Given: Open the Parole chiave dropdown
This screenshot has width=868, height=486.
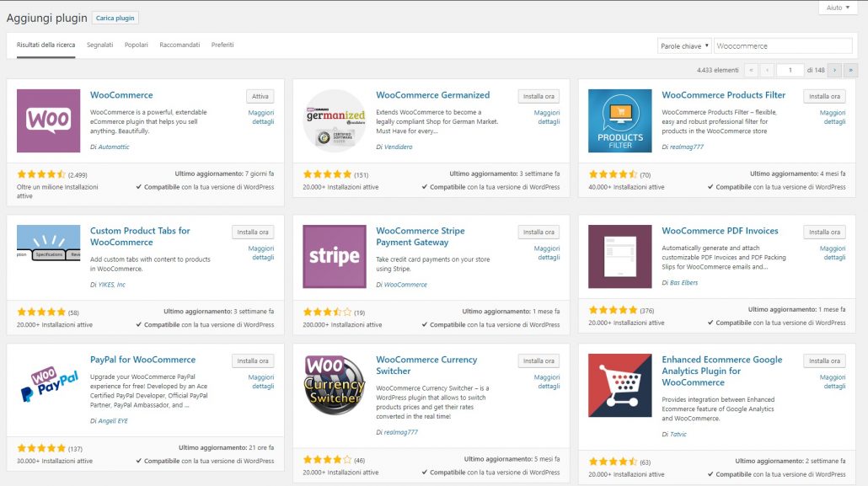Looking at the screenshot, I should click(684, 45).
